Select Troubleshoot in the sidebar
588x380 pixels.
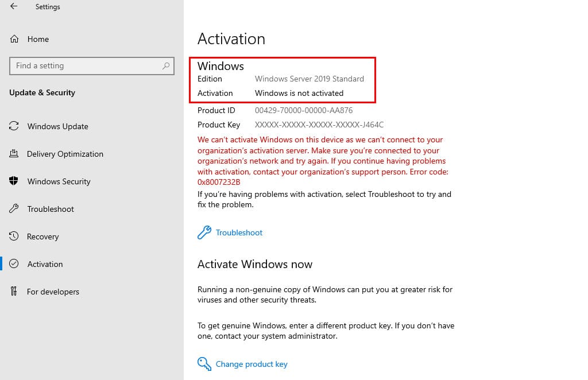pyautogui.click(x=51, y=209)
